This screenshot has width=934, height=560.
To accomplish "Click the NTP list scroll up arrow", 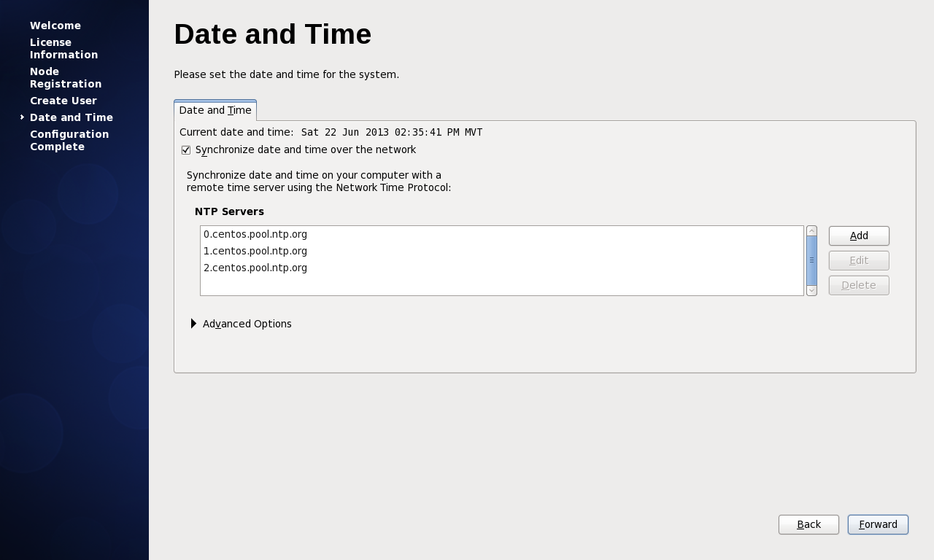I will click(811, 231).
